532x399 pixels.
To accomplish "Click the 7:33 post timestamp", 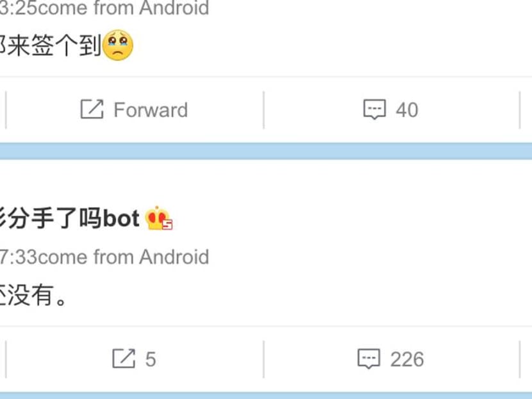I will coord(18,257).
